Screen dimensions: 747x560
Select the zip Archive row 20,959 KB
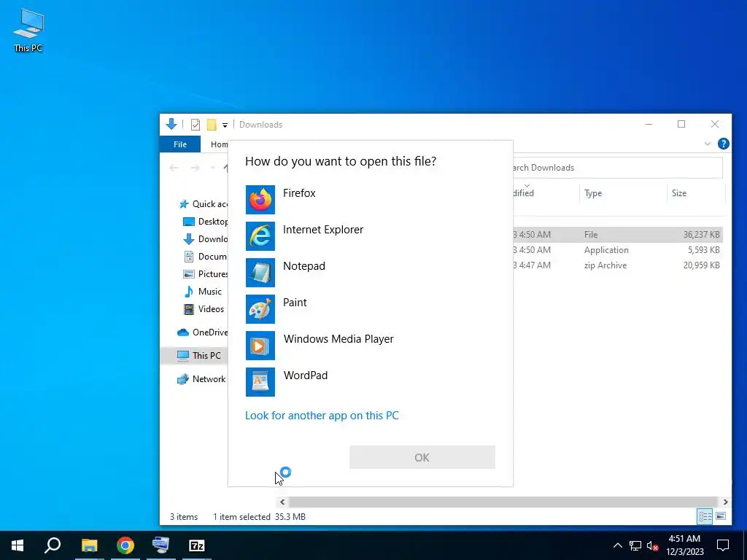coord(617,265)
